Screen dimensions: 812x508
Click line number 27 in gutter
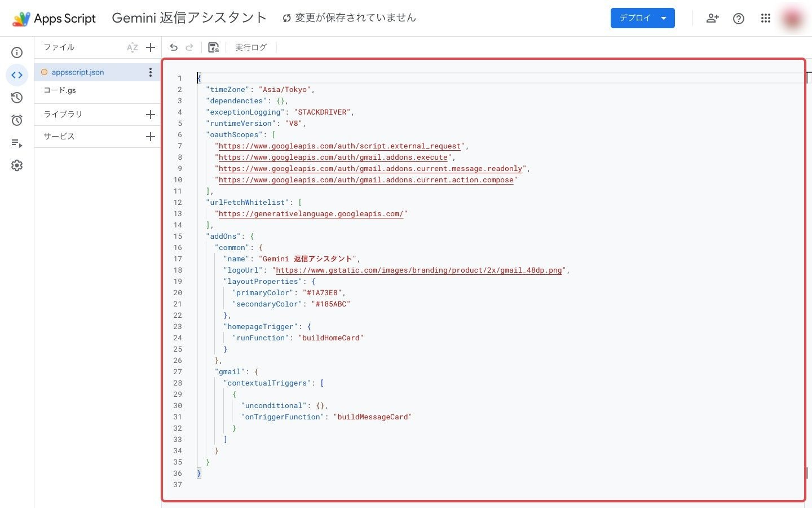(178, 372)
